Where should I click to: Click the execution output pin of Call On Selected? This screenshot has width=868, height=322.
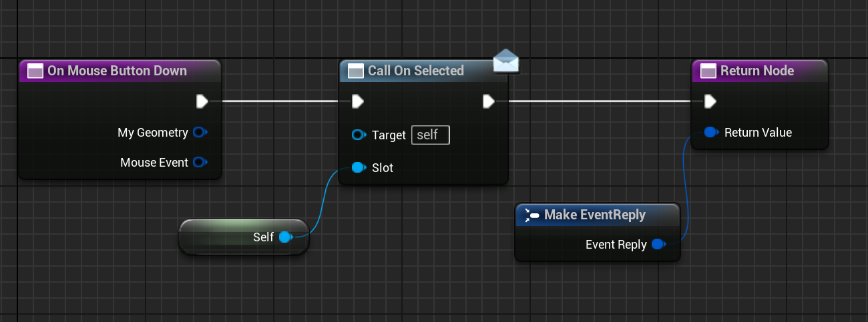tap(488, 101)
